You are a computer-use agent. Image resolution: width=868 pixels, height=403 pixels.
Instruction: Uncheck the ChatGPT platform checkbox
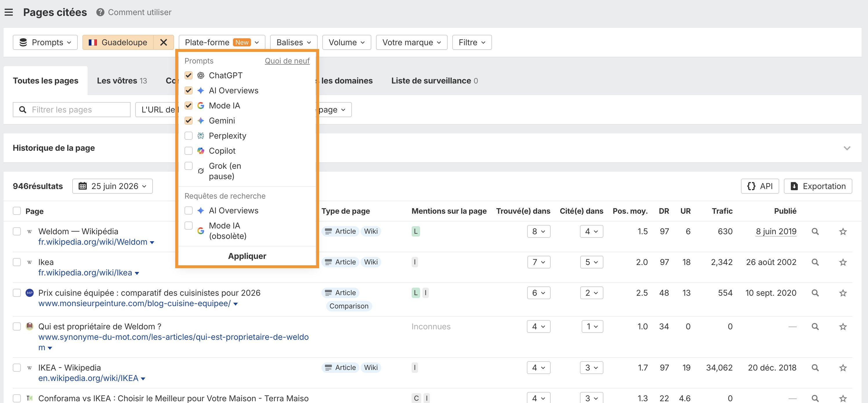click(x=189, y=75)
